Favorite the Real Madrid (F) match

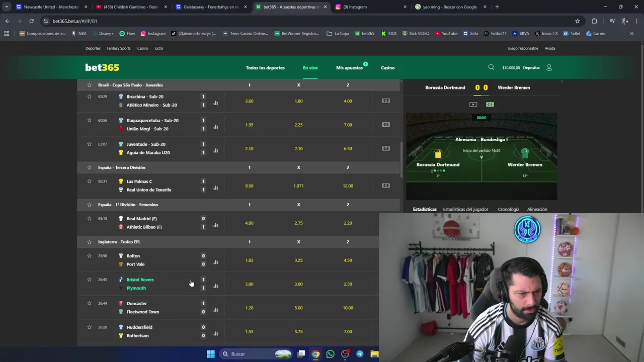(90, 218)
